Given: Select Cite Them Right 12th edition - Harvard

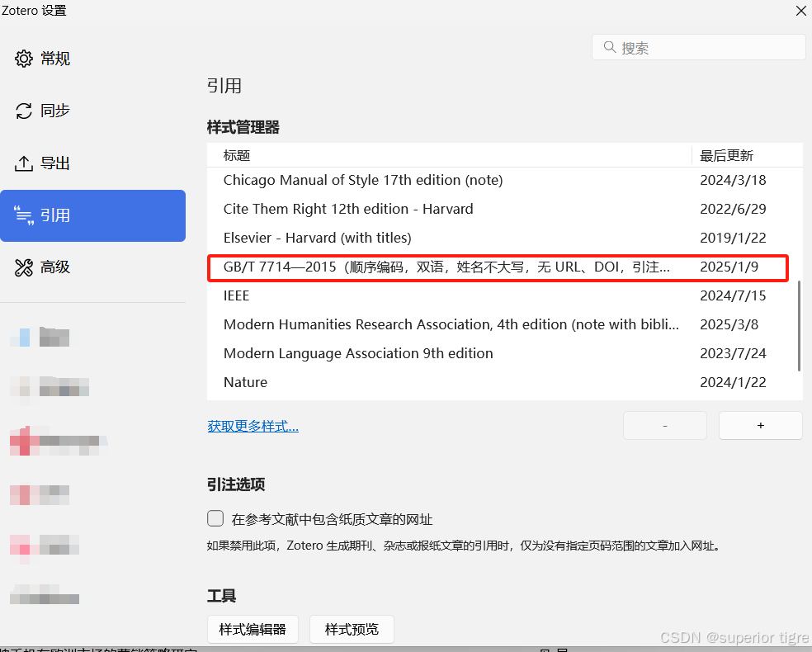Looking at the screenshot, I should click(505, 210).
